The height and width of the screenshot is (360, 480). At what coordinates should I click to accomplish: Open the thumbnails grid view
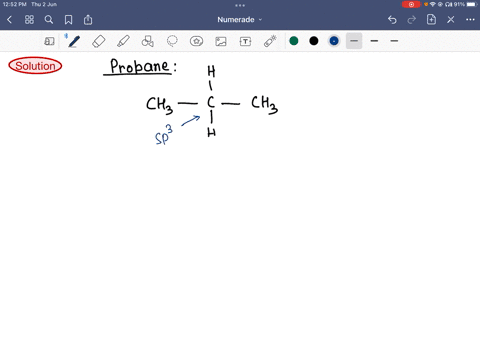(29, 20)
